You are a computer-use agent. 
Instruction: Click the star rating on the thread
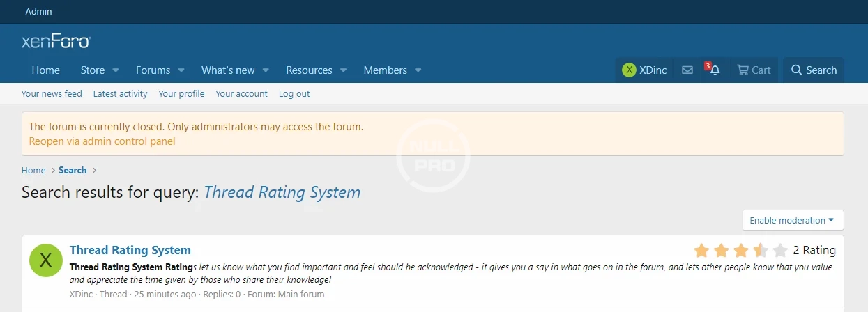[740, 251]
